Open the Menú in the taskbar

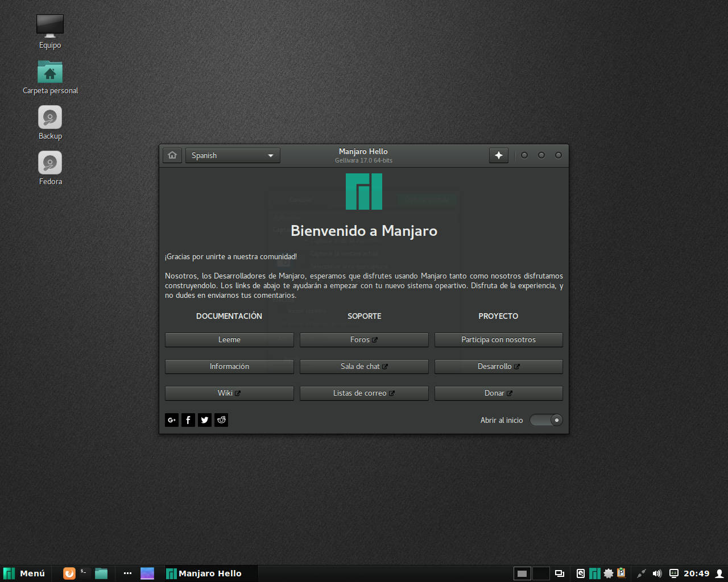24,573
